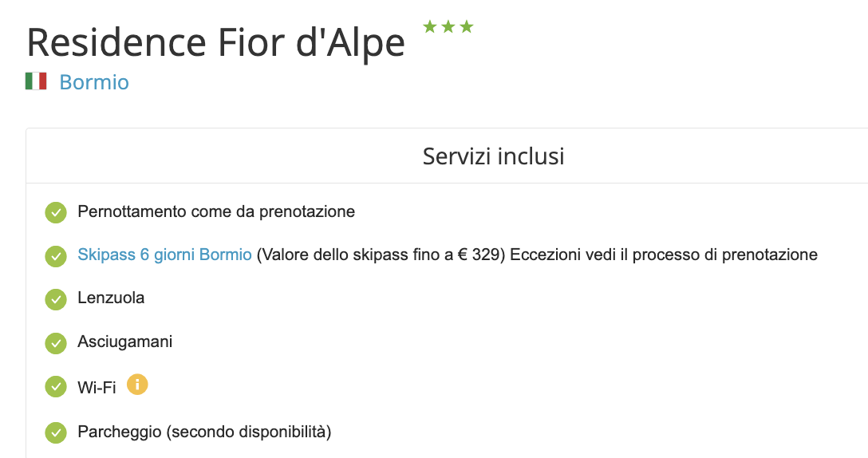
Task: Click the Wi-Fi yellow info icon
Action: 137,385
